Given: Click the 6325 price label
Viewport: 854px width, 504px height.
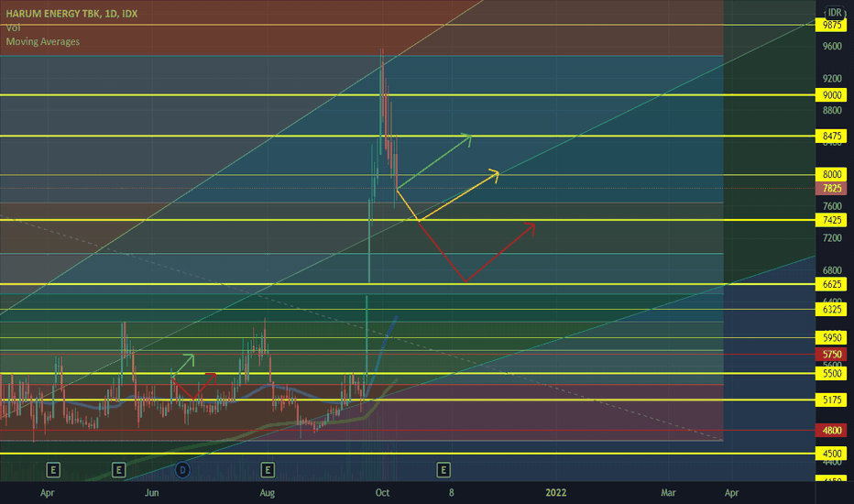Looking at the screenshot, I should [x=831, y=309].
